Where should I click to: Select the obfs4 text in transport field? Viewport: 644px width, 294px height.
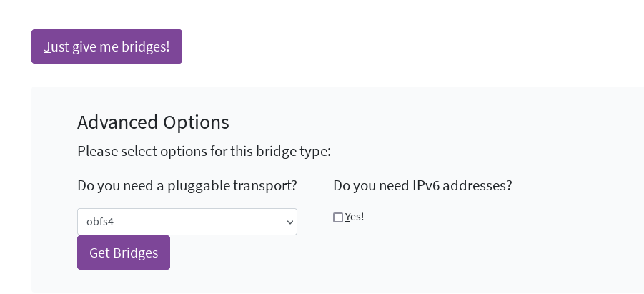(x=100, y=222)
